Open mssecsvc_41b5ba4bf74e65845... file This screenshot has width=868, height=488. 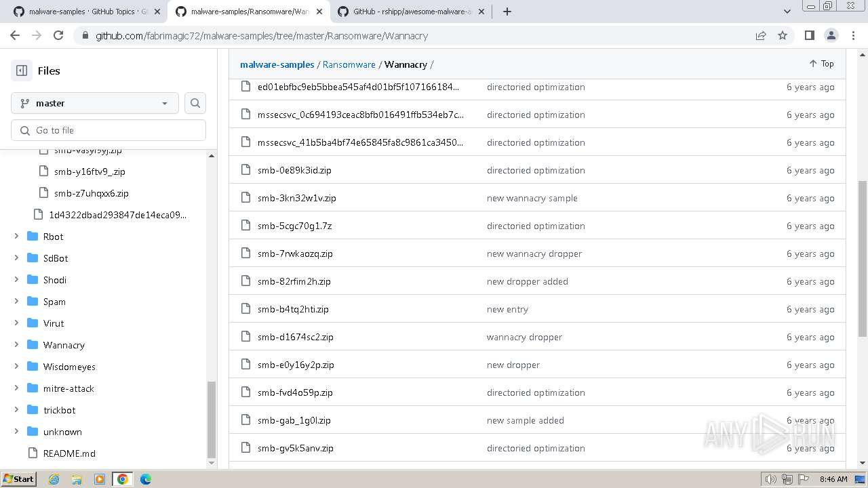pos(361,142)
